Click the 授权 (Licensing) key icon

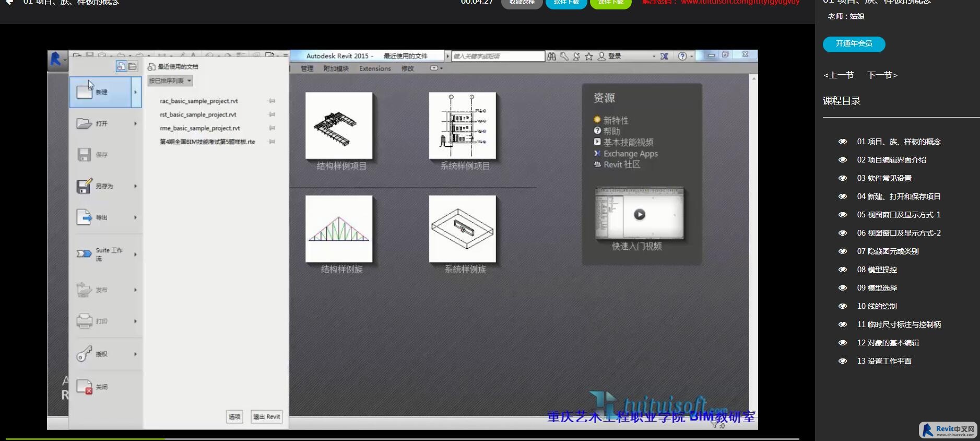(84, 354)
